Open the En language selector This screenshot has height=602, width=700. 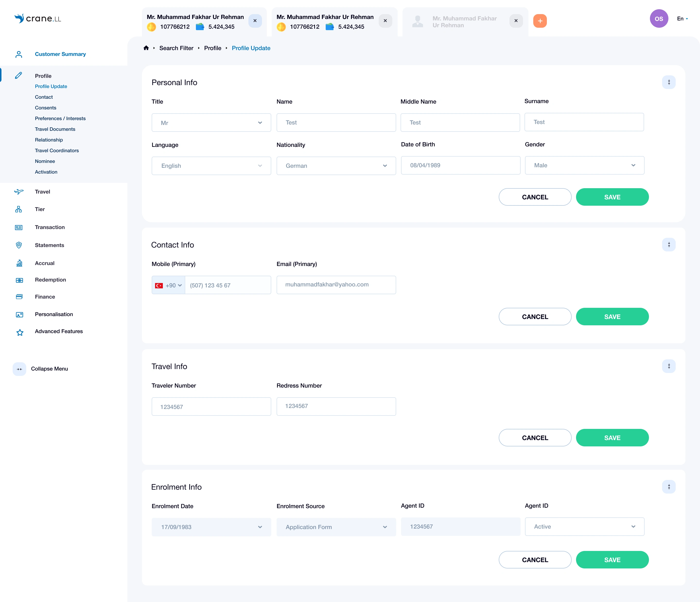(x=682, y=19)
